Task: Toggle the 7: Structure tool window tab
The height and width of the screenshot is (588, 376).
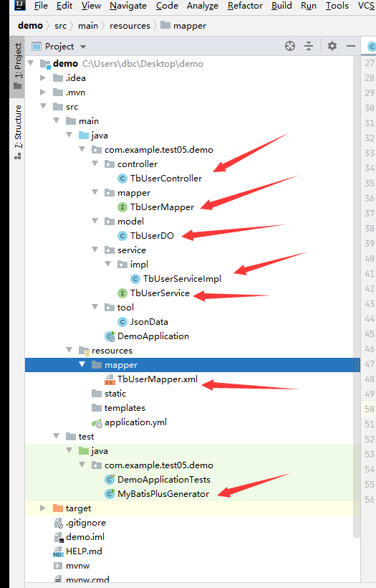Action: [18, 132]
